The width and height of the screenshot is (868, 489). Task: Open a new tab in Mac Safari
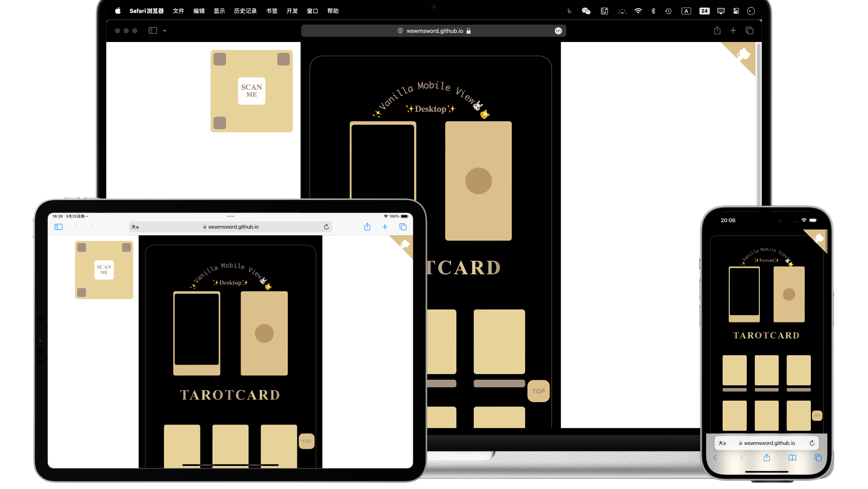[733, 31]
